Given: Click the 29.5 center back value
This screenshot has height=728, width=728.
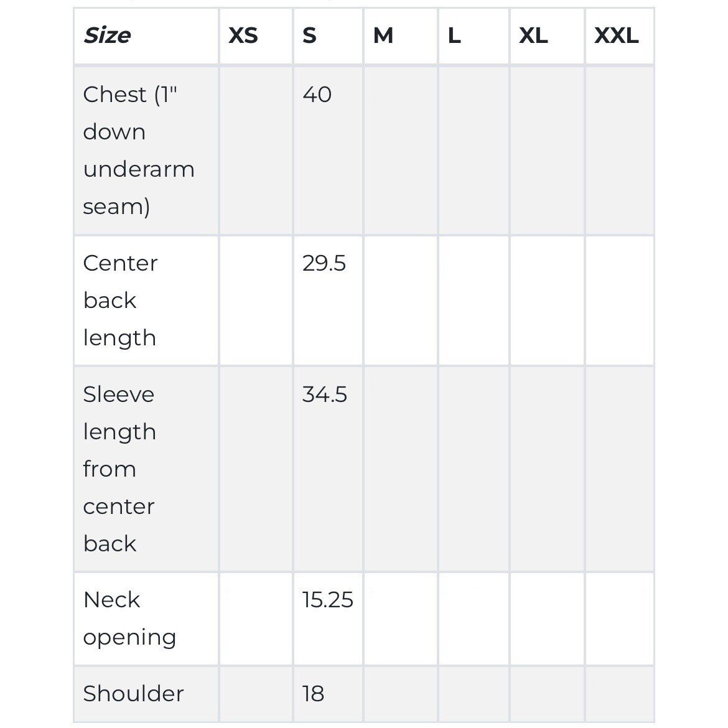Looking at the screenshot, I should click(324, 263).
